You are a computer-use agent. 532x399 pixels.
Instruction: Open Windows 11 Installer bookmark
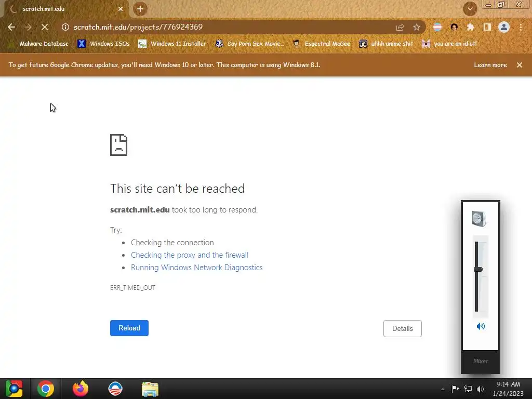point(172,44)
